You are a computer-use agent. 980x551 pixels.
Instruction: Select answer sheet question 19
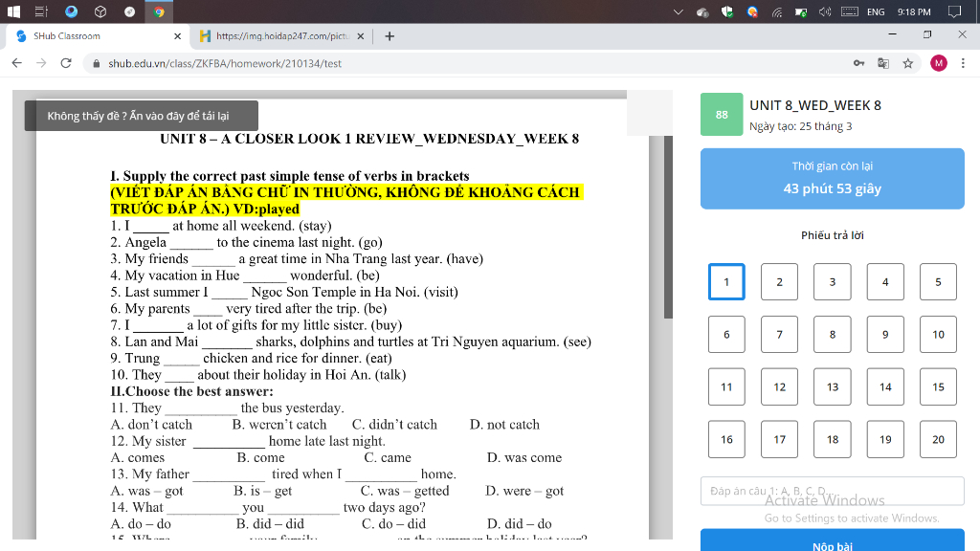885,439
